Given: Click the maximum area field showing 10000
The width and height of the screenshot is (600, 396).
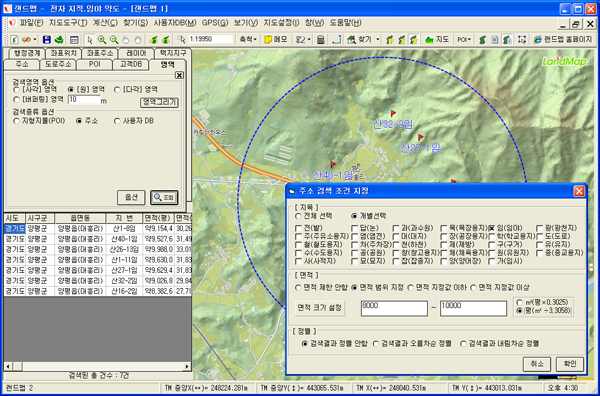Looking at the screenshot, I should pyautogui.click(x=473, y=308).
